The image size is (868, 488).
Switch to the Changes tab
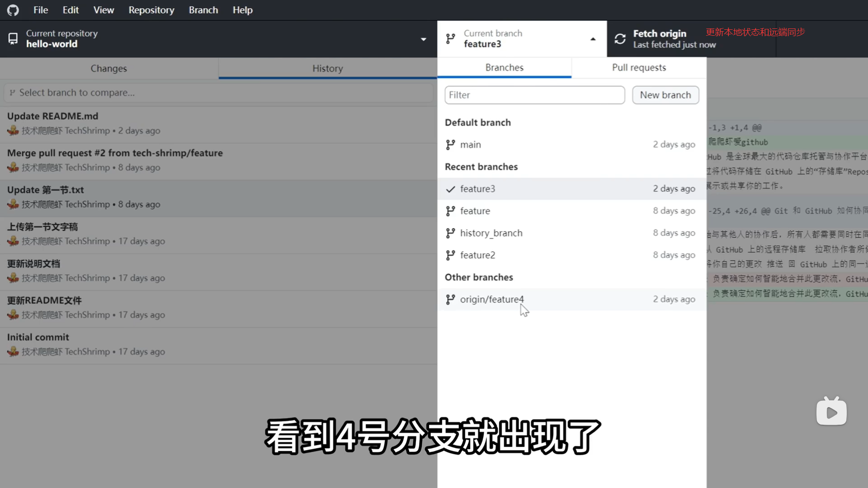109,69
